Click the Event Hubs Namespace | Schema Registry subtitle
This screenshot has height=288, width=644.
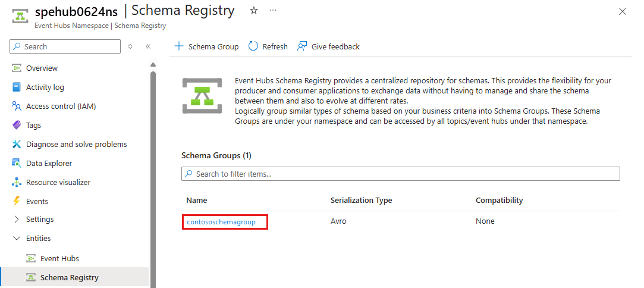pos(100,26)
